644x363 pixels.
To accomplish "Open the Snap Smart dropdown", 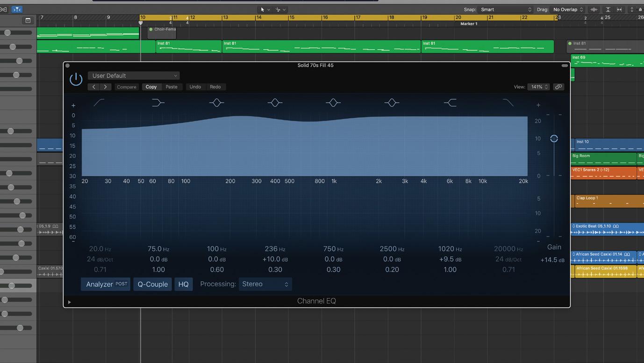I will tap(507, 9).
